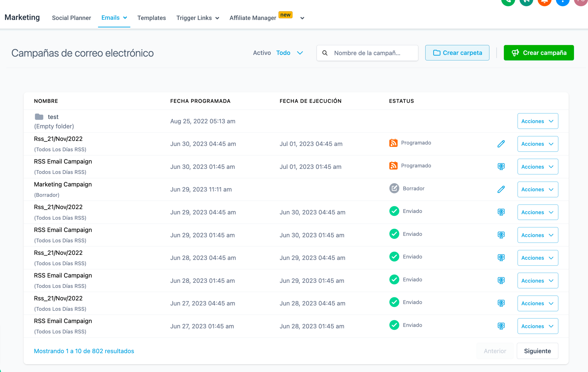The height and width of the screenshot is (372, 588).
Task: Open Acciones for Rss_21/Nov/2022 scheduled Jun 30
Action: (537, 144)
